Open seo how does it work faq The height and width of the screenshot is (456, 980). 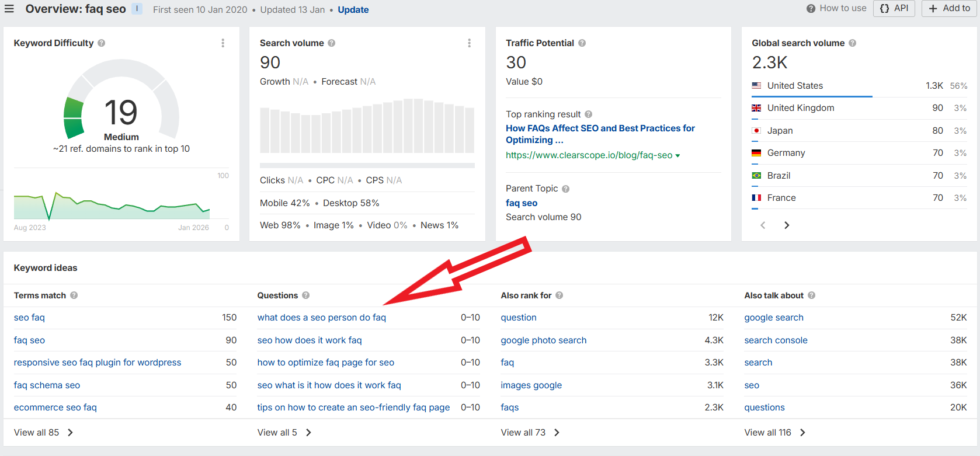(310, 340)
